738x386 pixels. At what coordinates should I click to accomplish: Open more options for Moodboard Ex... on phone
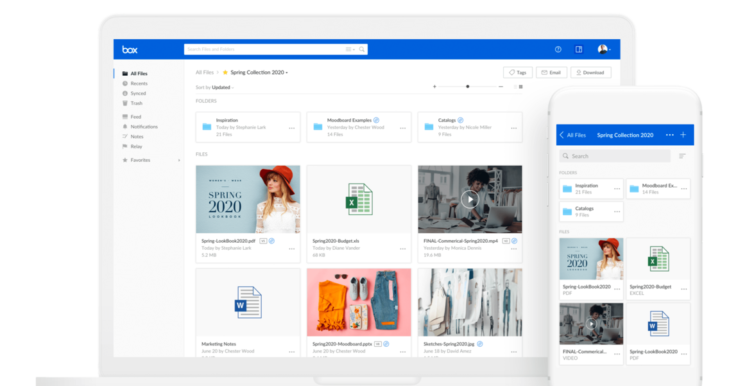[x=684, y=189]
